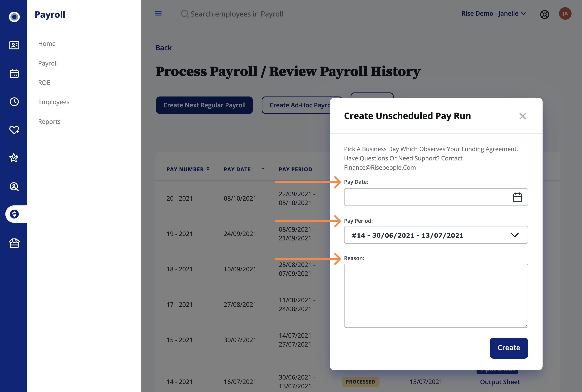Select pay number 17 - 2021 row
This screenshot has height=392, width=582.
pyautogui.click(x=179, y=305)
